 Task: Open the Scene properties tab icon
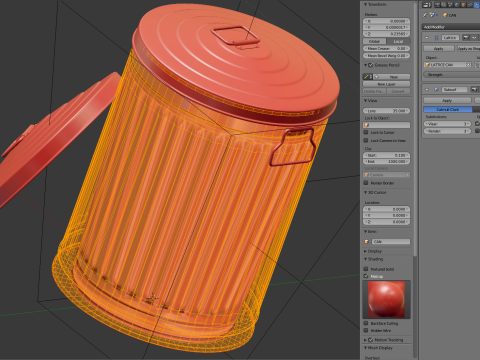450,5
